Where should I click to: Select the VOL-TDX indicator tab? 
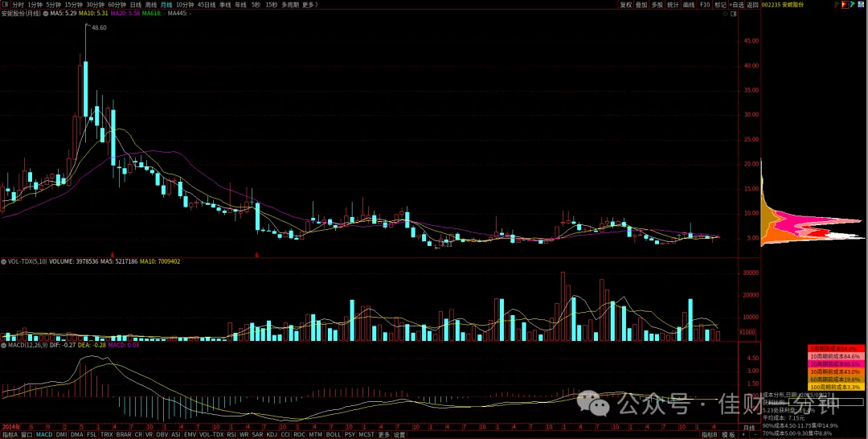[x=211, y=434]
